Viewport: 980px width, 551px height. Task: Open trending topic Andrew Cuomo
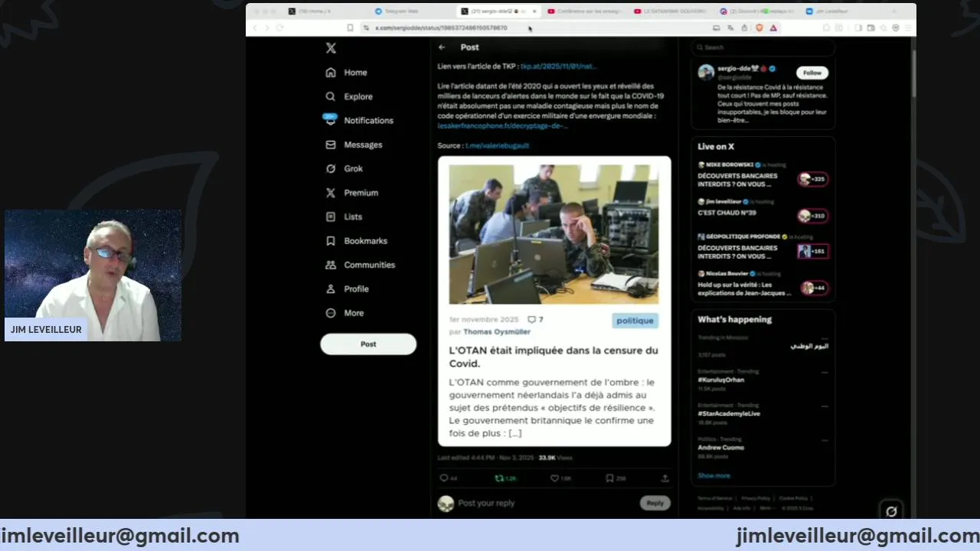(x=720, y=448)
